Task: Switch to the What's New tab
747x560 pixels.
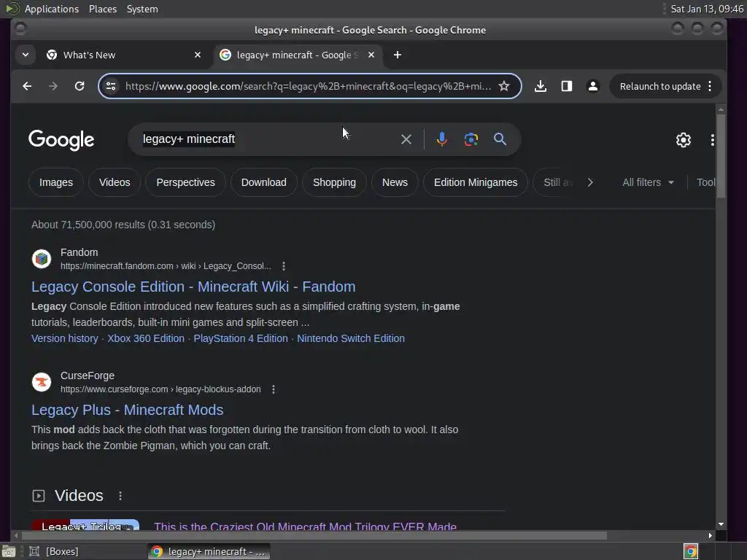Action: [x=124, y=55]
